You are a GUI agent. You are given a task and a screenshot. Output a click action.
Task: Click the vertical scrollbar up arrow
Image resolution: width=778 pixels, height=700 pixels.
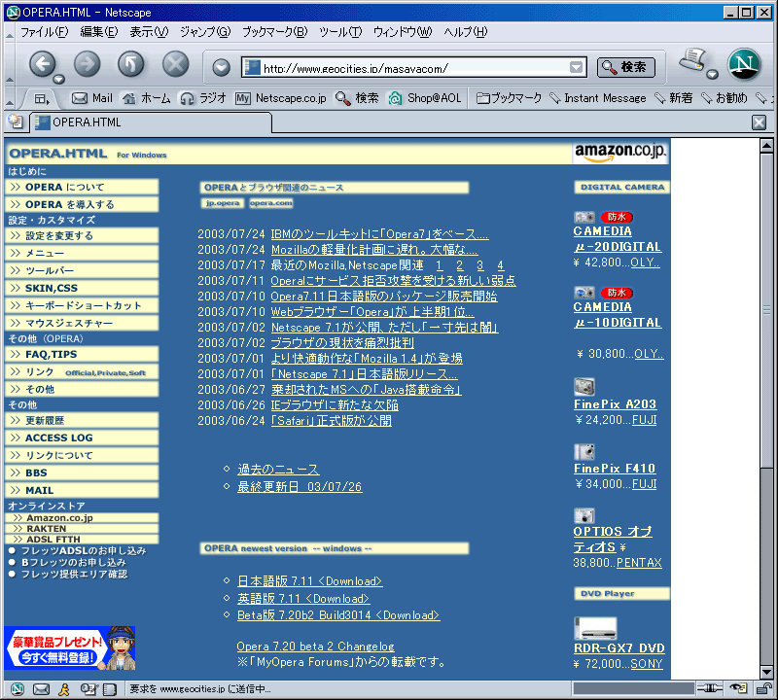[x=766, y=146]
